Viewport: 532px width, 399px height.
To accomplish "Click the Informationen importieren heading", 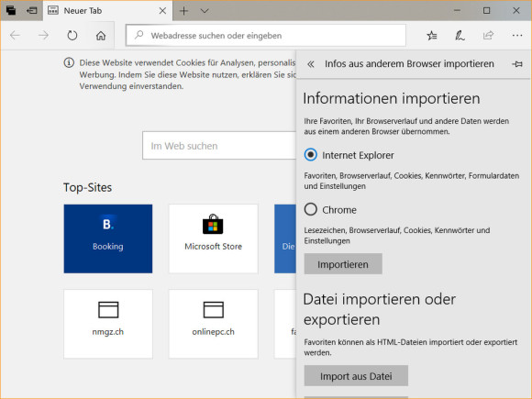I will click(x=392, y=99).
